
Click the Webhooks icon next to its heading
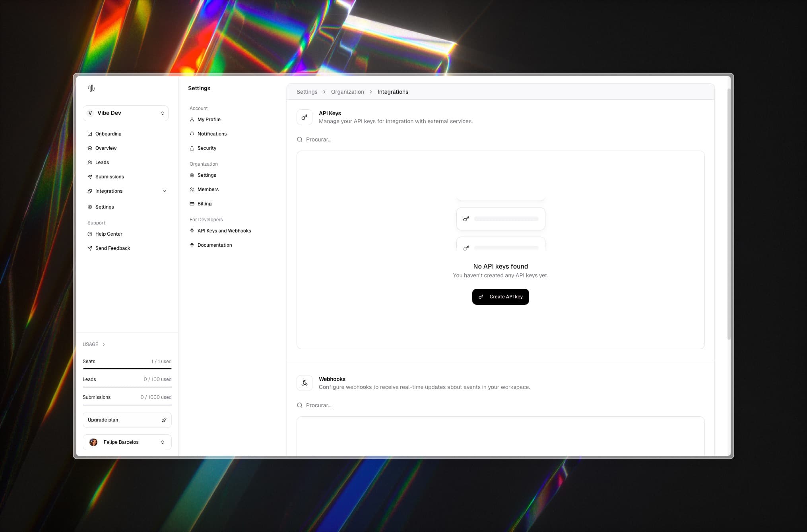[304, 383]
